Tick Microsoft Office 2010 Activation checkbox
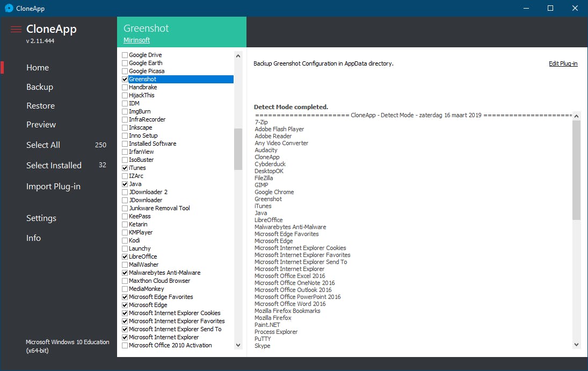This screenshot has width=588, height=371. 125,346
